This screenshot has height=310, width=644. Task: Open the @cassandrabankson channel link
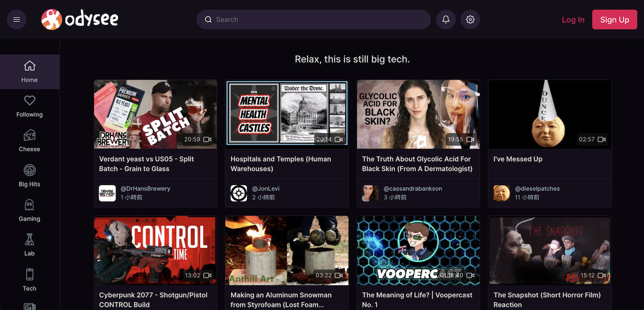(x=413, y=188)
